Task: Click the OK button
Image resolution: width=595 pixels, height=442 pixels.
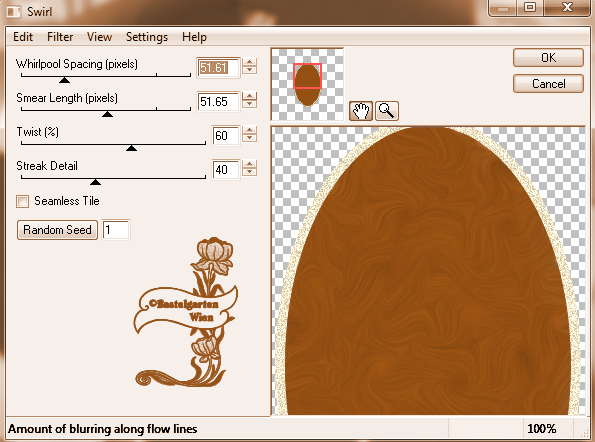Action: (x=548, y=58)
